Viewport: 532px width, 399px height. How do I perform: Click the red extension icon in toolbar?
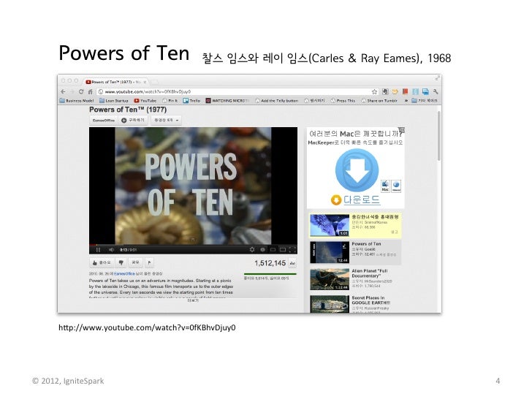pyautogui.click(x=405, y=91)
